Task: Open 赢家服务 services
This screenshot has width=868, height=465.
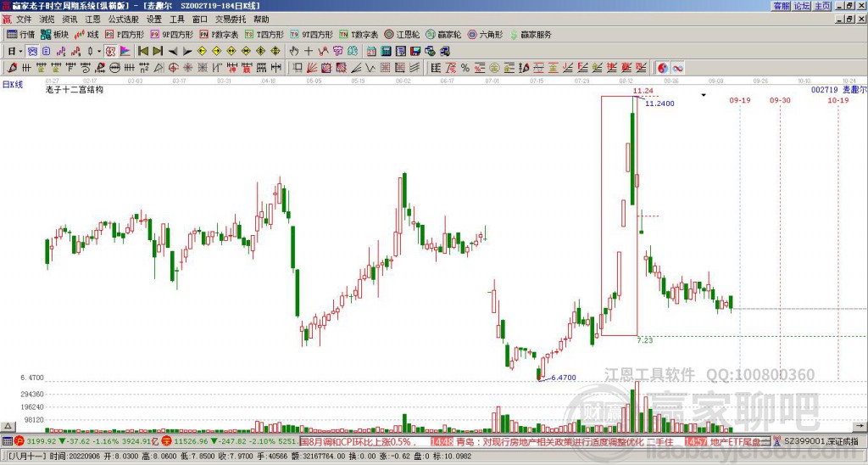Action: (531, 34)
